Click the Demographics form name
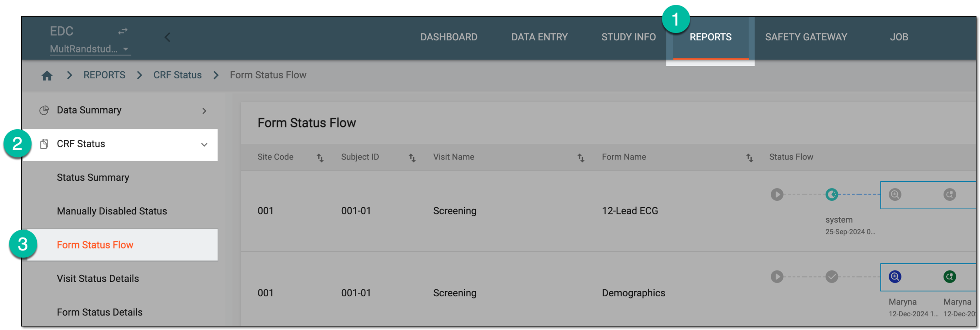 coord(633,293)
